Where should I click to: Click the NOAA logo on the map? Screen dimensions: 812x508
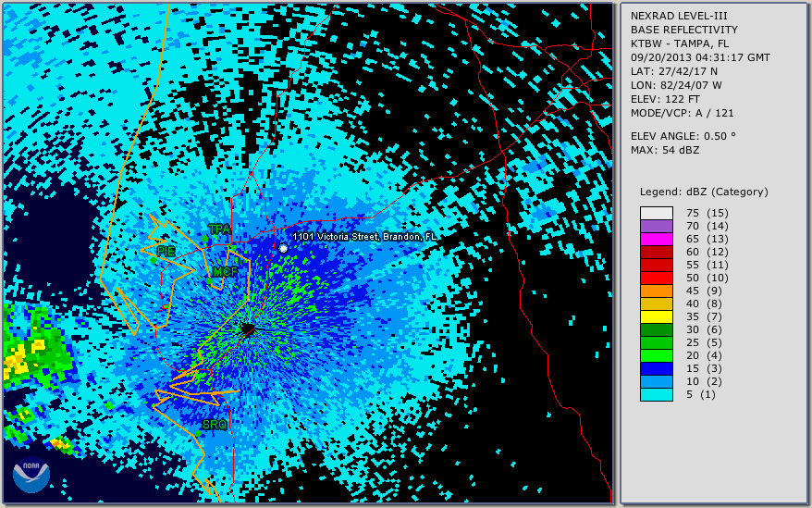click(31, 474)
